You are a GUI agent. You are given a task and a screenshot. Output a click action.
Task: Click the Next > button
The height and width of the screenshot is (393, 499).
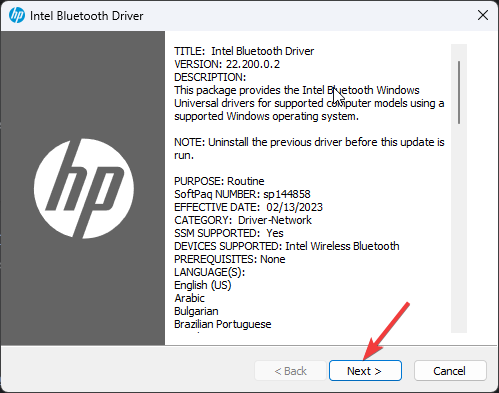365,370
